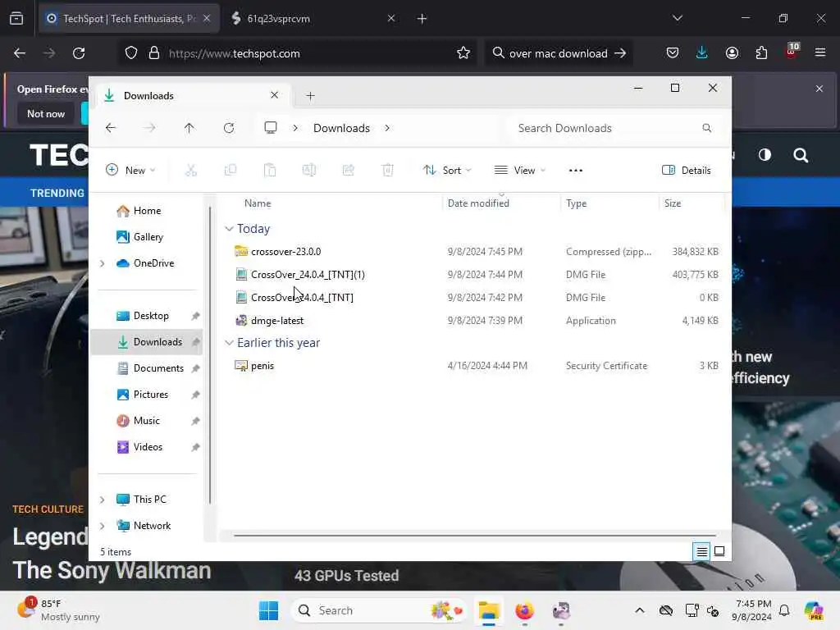Image resolution: width=840 pixels, height=630 pixels.
Task: Switch to the TechSpot Firefox tab
Action: [129, 19]
